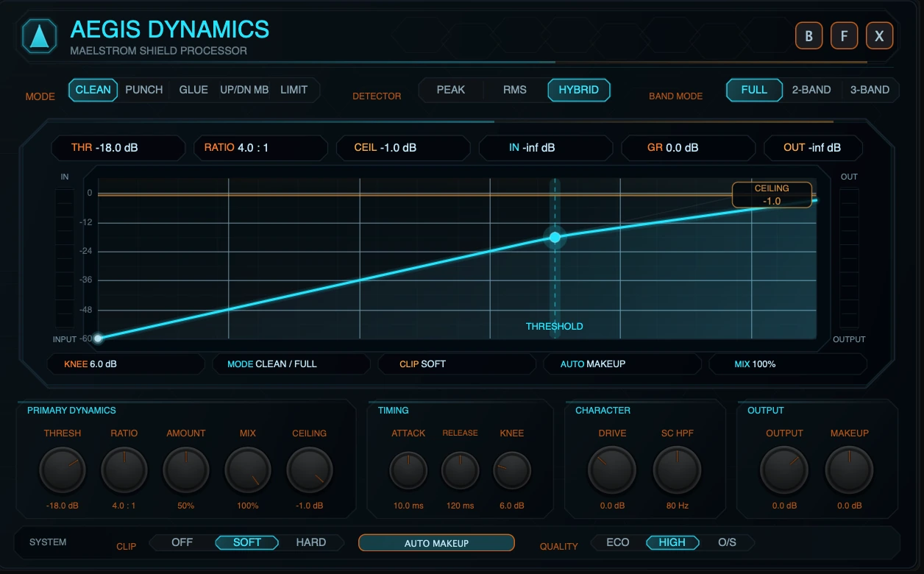Click the IN level meter

65,258
